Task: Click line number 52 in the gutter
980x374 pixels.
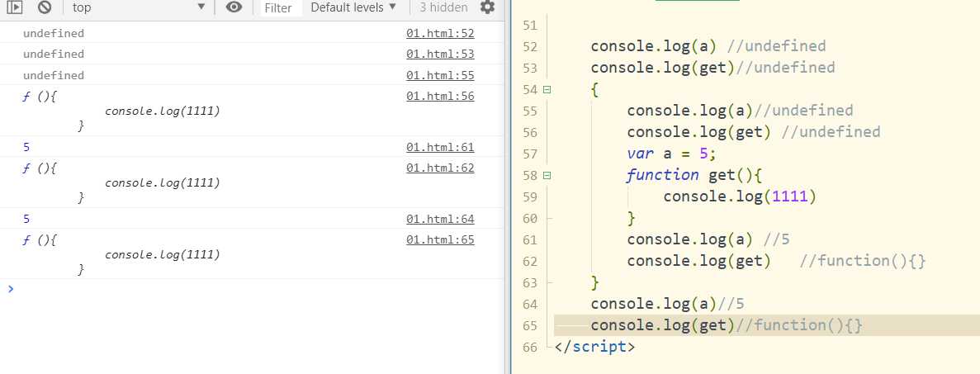Action: click(529, 47)
